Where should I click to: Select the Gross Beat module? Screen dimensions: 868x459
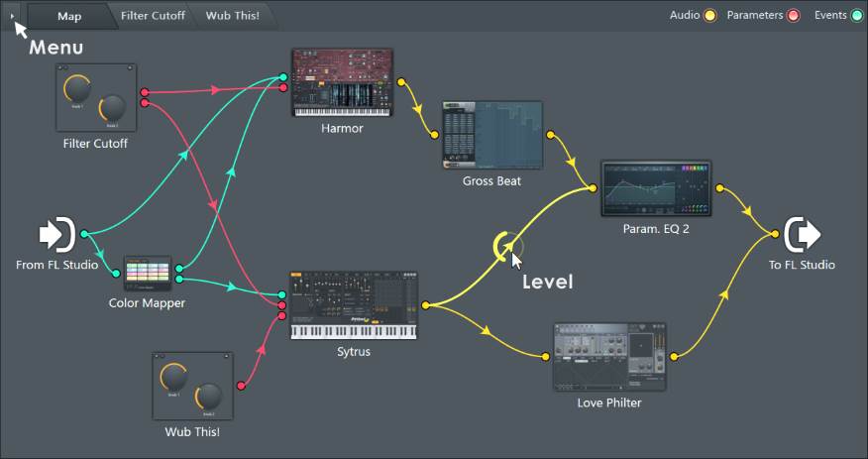(x=491, y=135)
